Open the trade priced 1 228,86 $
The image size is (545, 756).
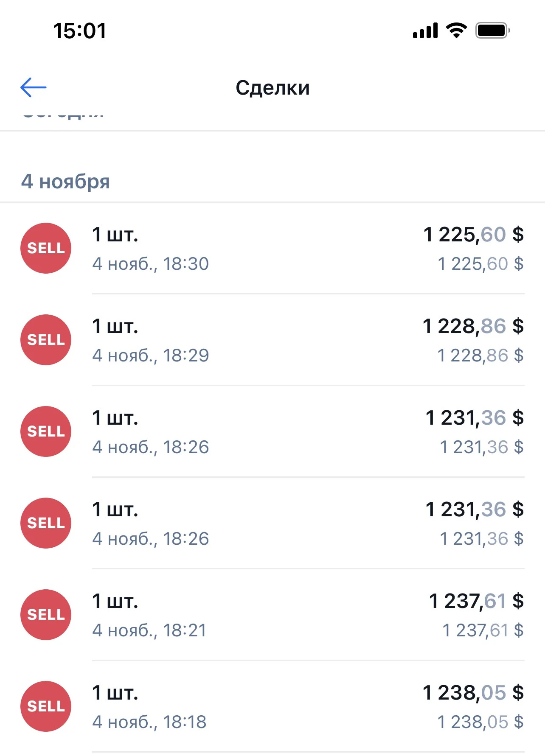click(272, 340)
